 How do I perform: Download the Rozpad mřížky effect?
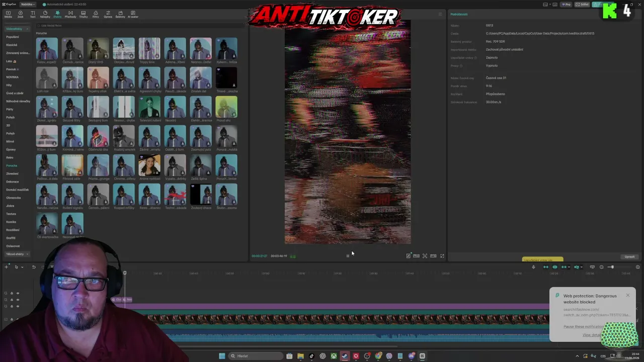tap(131, 202)
